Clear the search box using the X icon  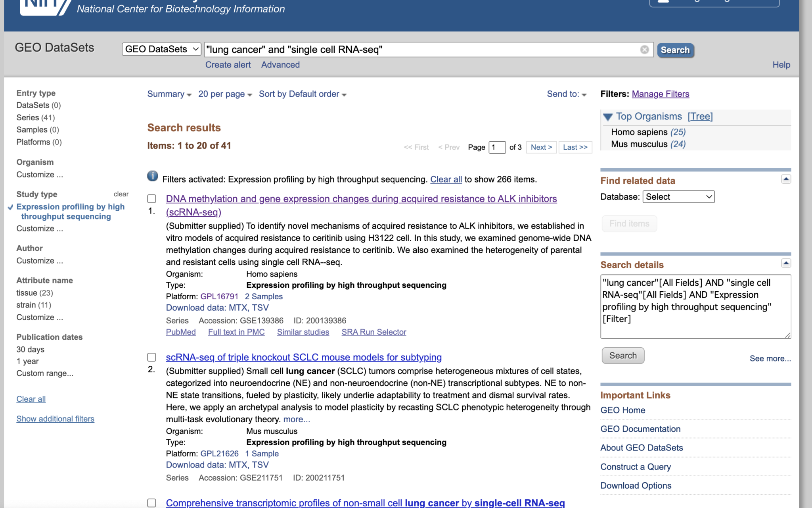[x=644, y=49]
